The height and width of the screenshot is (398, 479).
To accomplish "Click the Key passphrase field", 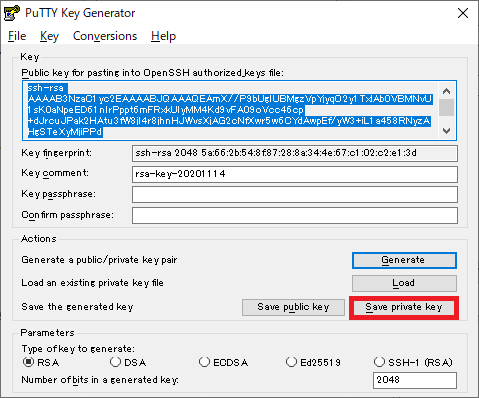I will tap(295, 195).
